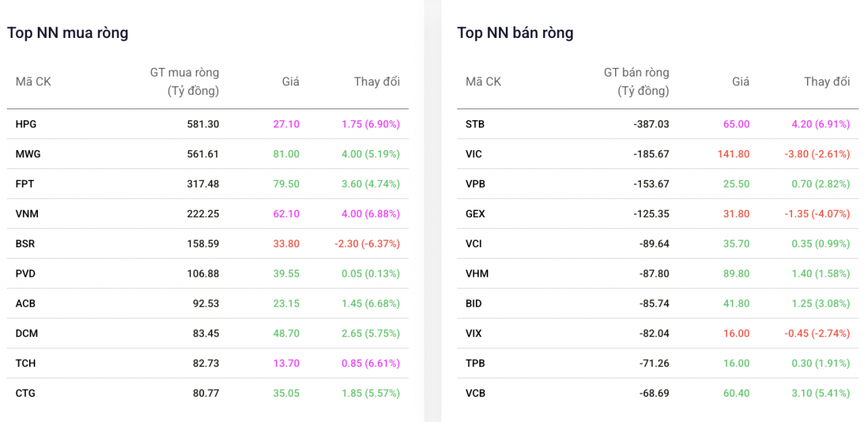Click the VNM stock code
The image size is (868, 422).
[27, 214]
